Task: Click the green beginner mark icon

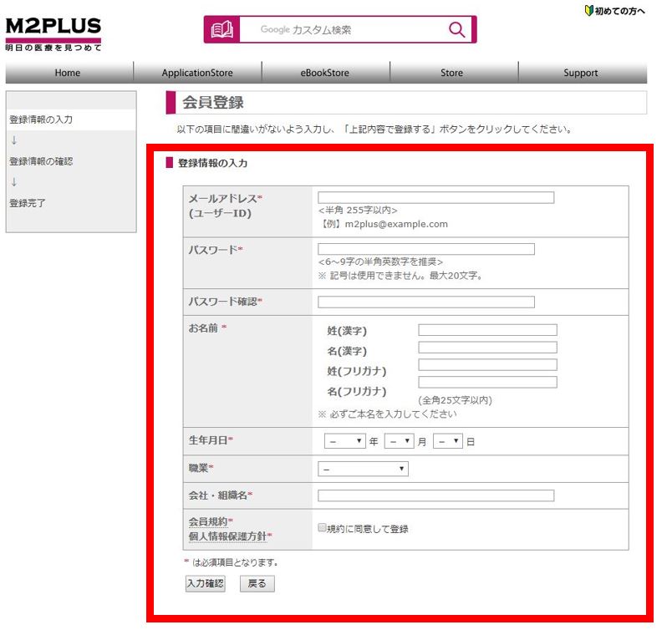Action: pyautogui.click(x=588, y=11)
